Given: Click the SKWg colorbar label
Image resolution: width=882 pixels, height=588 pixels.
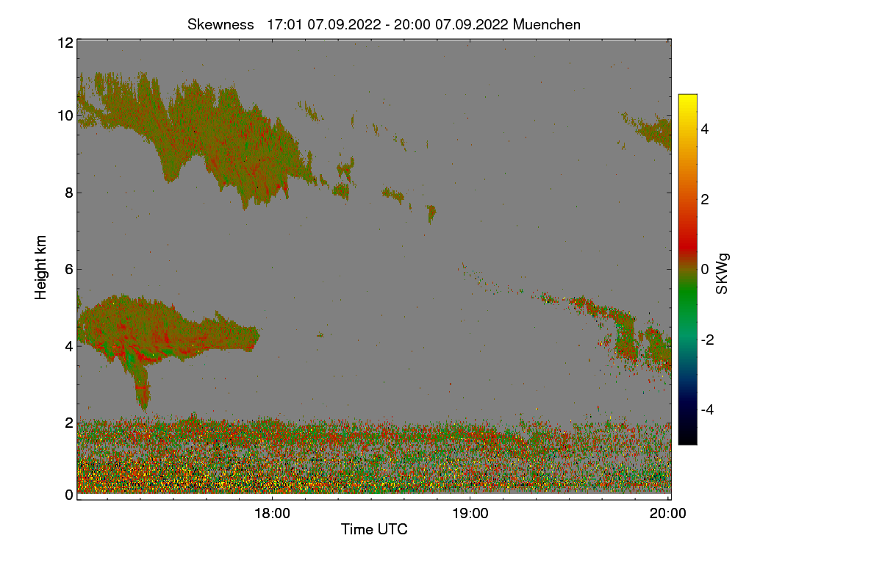Looking at the screenshot, I should tap(722, 274).
